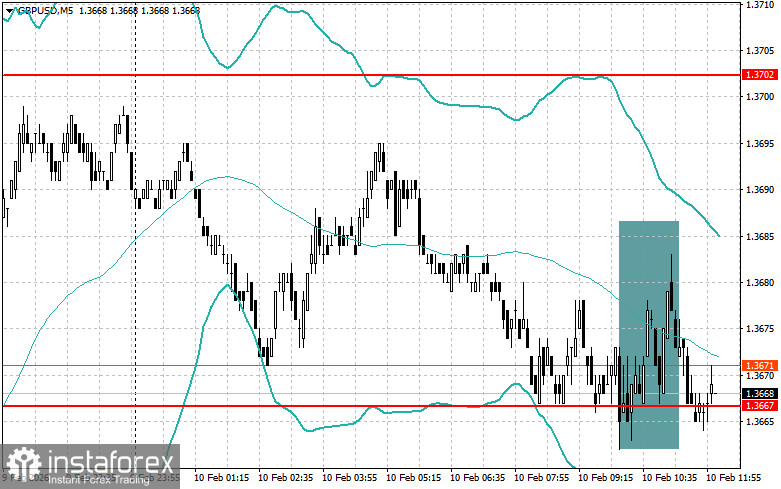Screen dimensions: 781x489
Task: Open the chart menu triangle beside GBPUSD,M5
Action: click(x=10, y=10)
